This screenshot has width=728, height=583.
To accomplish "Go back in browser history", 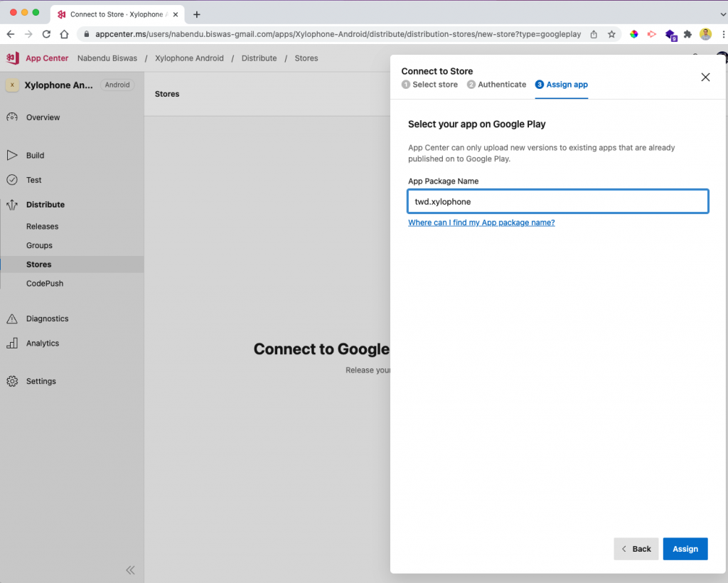I will [x=11, y=34].
